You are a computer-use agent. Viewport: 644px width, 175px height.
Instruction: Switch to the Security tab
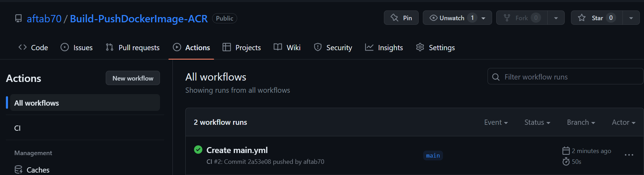pos(333,48)
